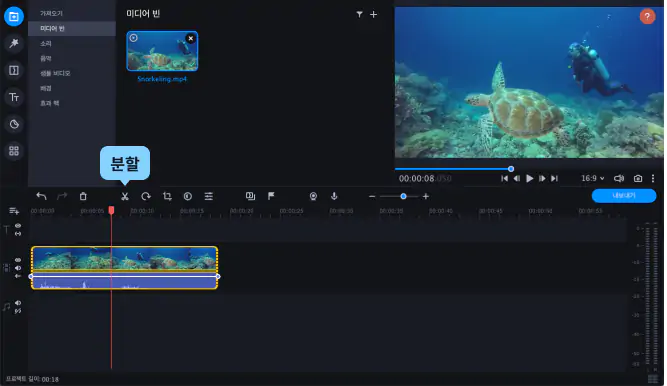Mute the video track audio
The width and height of the screenshot is (667, 386).
click(x=18, y=268)
